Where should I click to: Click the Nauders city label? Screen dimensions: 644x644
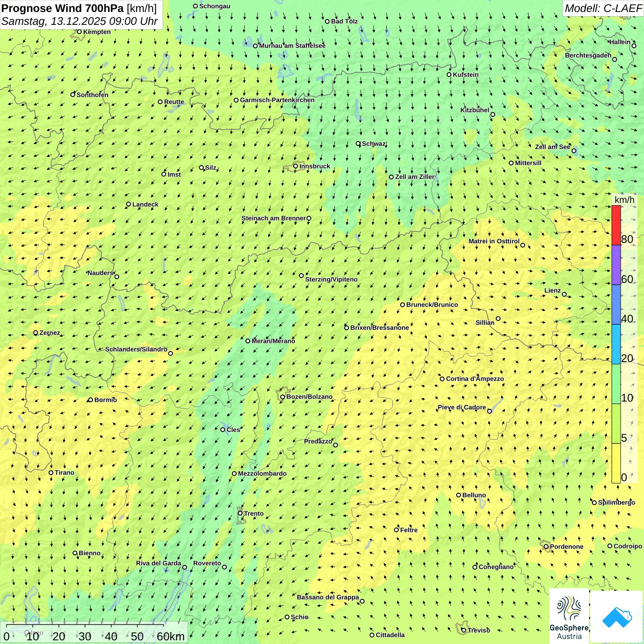coord(100,273)
